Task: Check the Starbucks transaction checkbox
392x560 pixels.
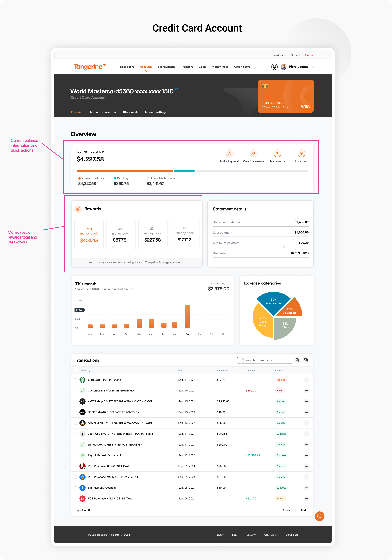Action: (x=76, y=380)
